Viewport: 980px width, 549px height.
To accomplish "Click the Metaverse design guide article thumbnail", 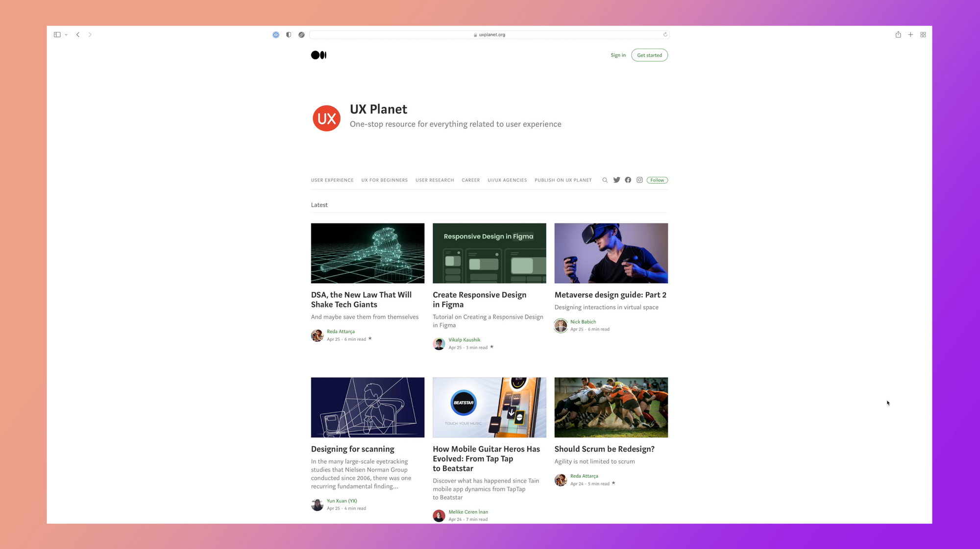I will pyautogui.click(x=611, y=253).
